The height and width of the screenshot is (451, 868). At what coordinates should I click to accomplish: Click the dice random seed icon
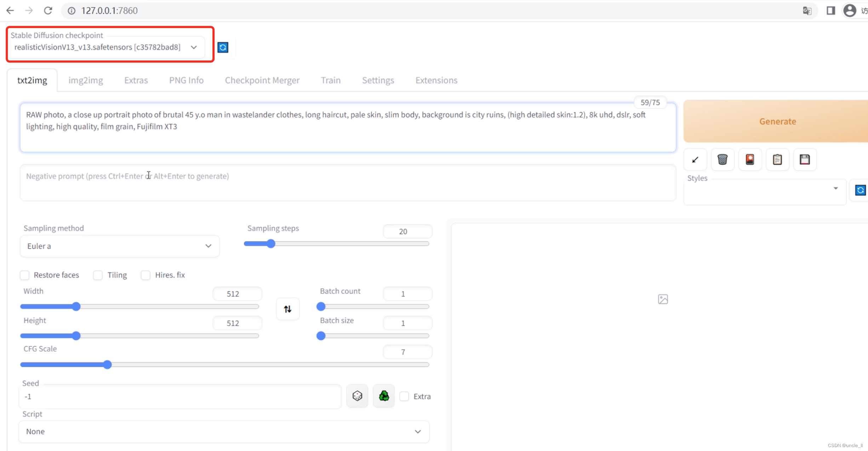pyautogui.click(x=357, y=396)
